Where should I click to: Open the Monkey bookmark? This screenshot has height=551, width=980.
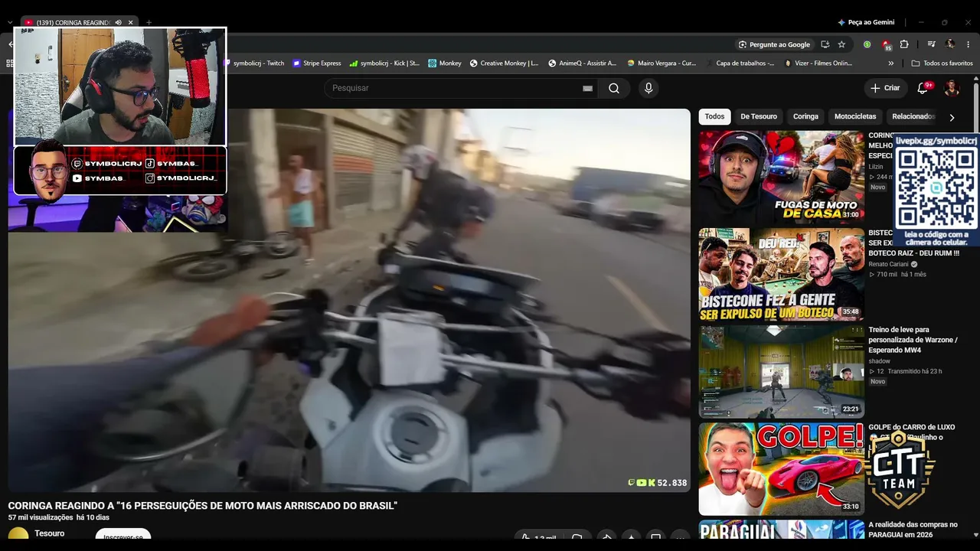click(445, 64)
